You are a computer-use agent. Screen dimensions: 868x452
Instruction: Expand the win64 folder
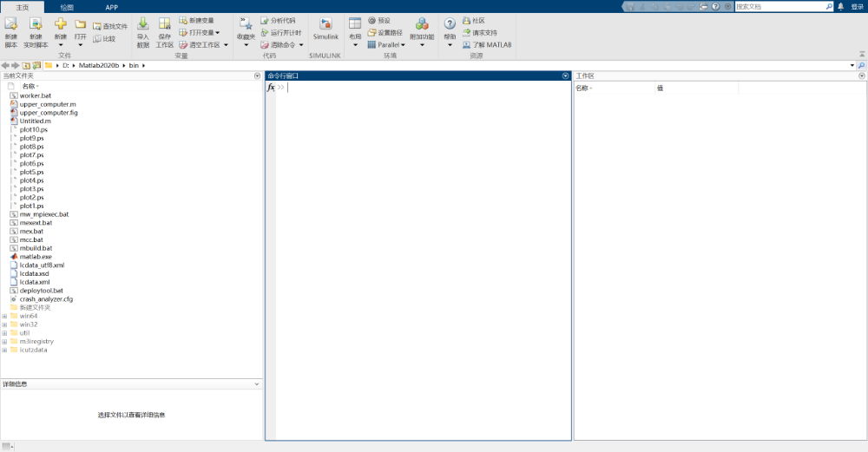5,317
